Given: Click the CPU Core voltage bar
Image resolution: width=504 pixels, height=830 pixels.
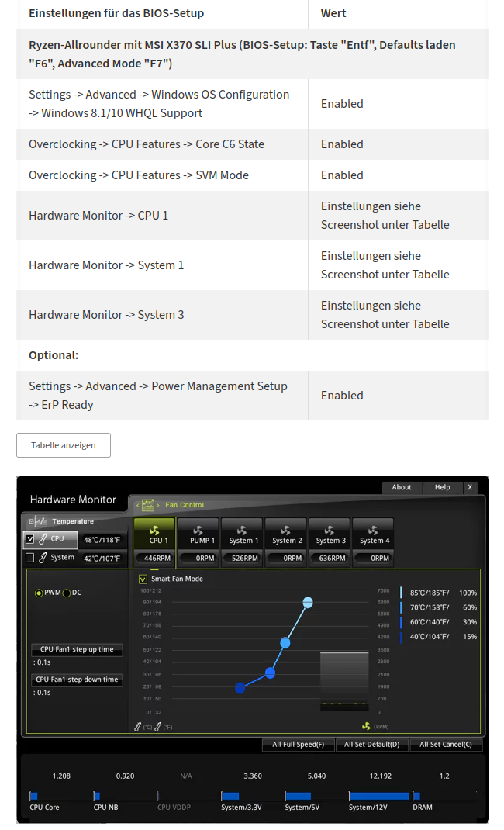Looking at the screenshot, I should pos(34,796).
